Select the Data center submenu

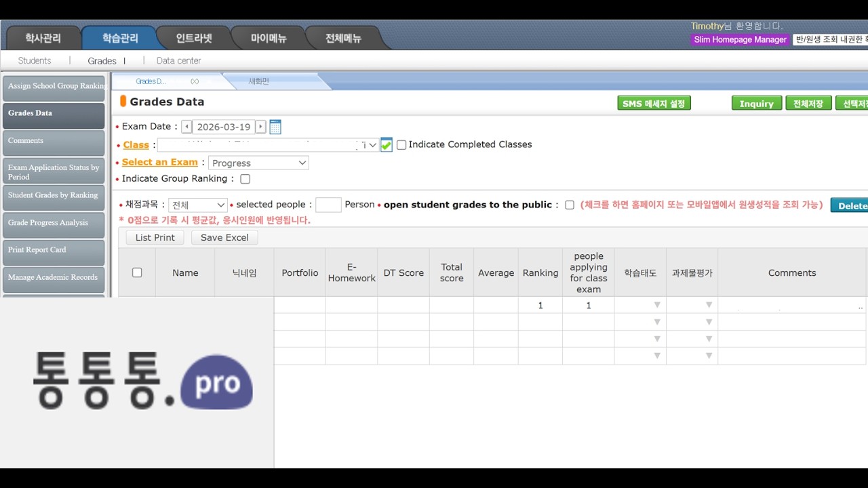click(178, 60)
